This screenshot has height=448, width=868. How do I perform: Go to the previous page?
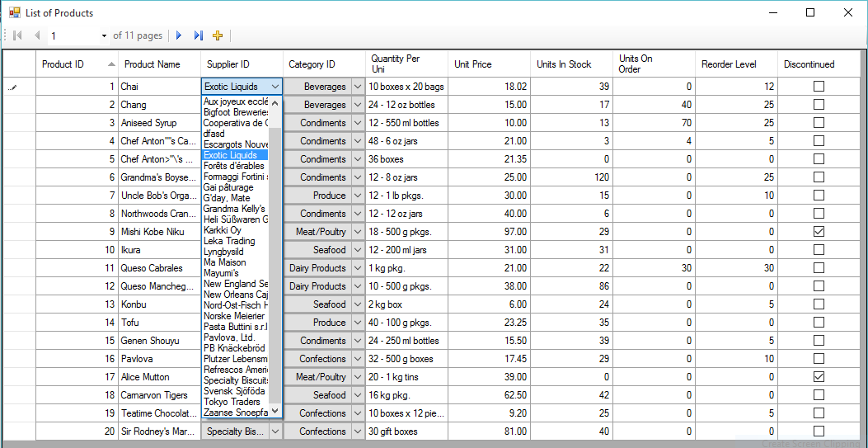[37, 35]
